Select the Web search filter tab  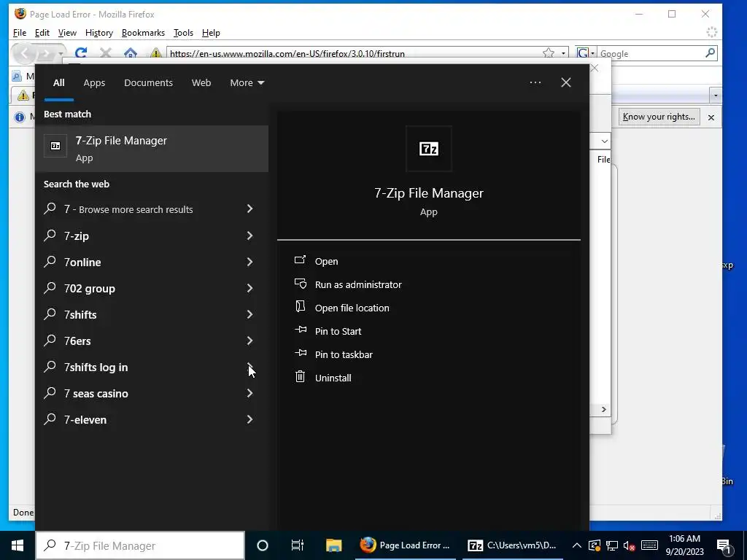201,83
